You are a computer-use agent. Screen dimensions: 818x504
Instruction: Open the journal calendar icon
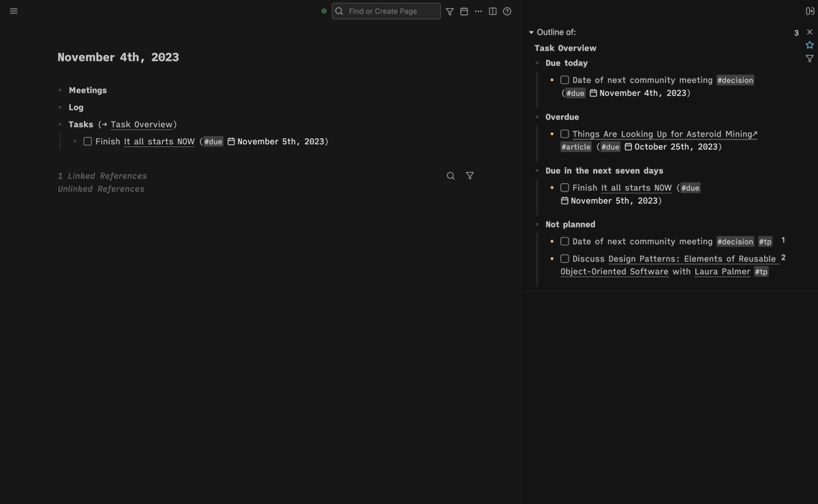tap(464, 11)
